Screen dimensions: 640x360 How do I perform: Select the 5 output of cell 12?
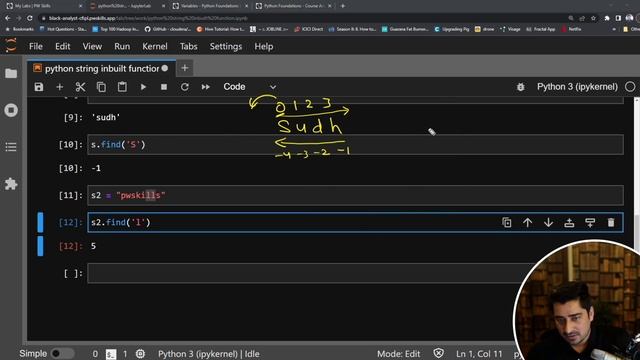[93, 246]
